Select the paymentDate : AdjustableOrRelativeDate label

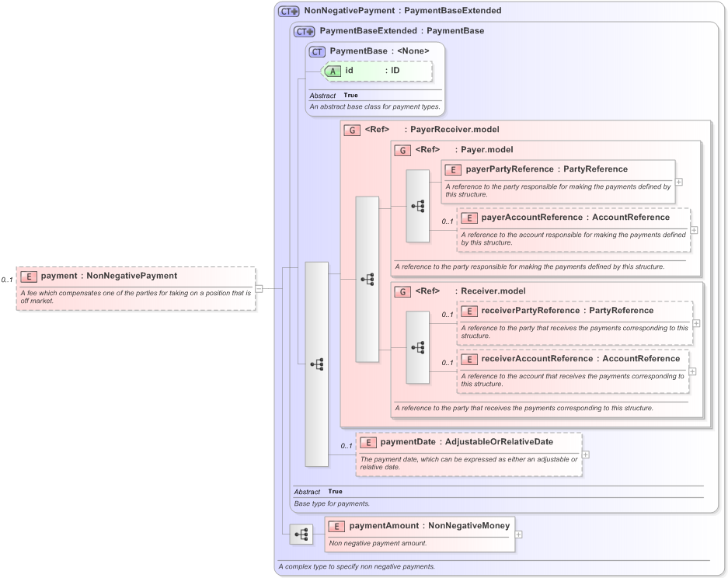467,442
